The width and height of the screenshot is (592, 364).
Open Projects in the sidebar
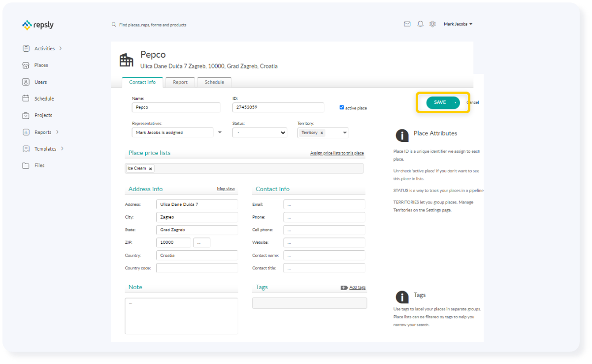point(43,115)
